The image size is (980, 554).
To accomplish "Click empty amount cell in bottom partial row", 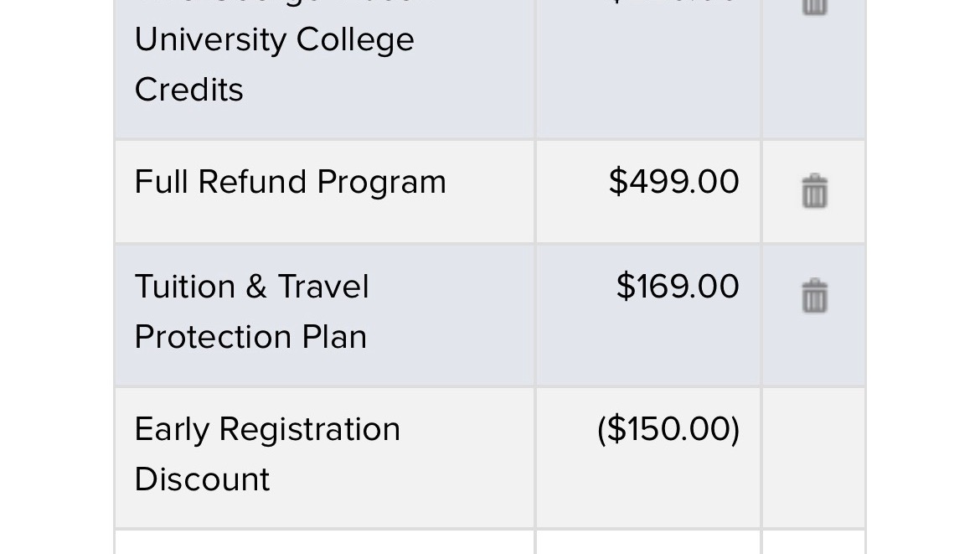I will (647, 543).
